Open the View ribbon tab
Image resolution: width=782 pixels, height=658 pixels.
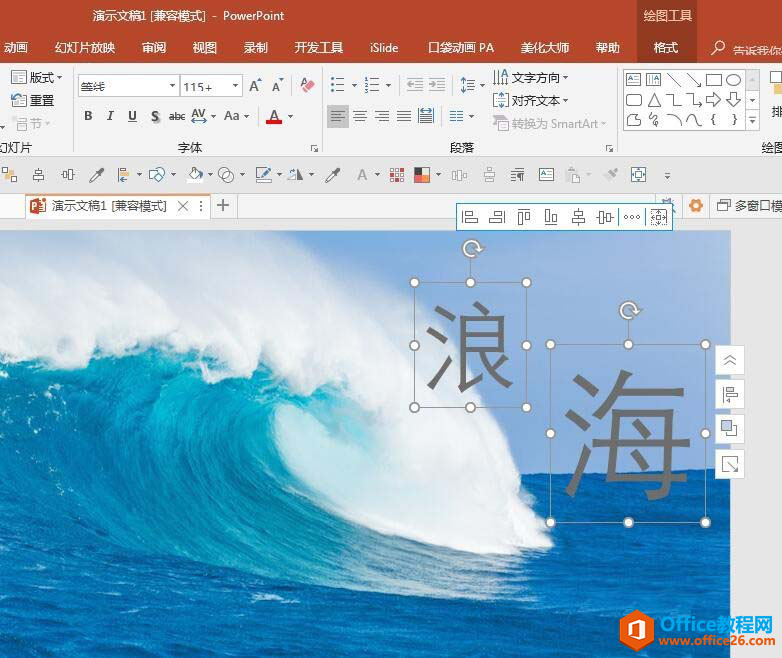click(x=204, y=48)
